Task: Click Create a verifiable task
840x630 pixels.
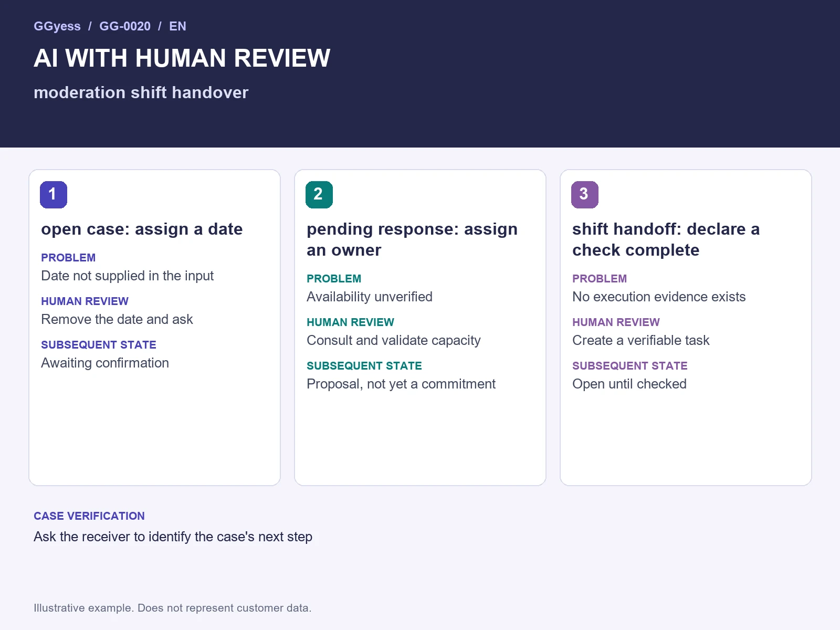Action: pyautogui.click(x=640, y=340)
